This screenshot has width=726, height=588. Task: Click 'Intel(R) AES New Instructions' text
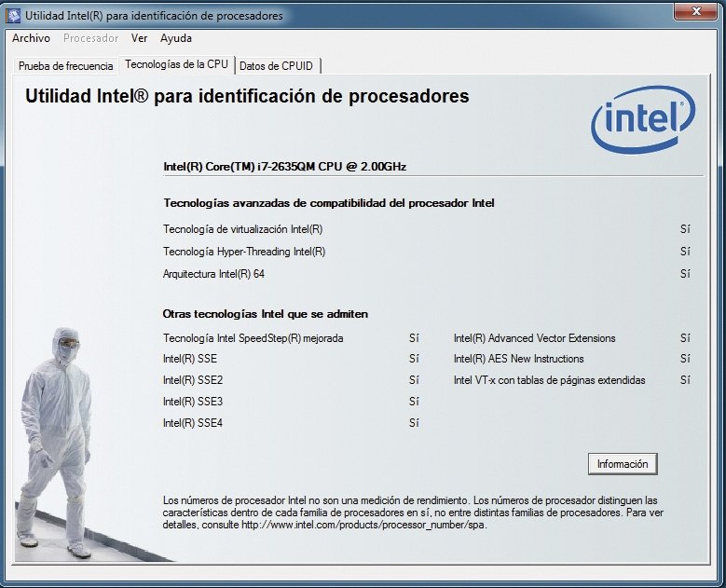pyautogui.click(x=518, y=359)
